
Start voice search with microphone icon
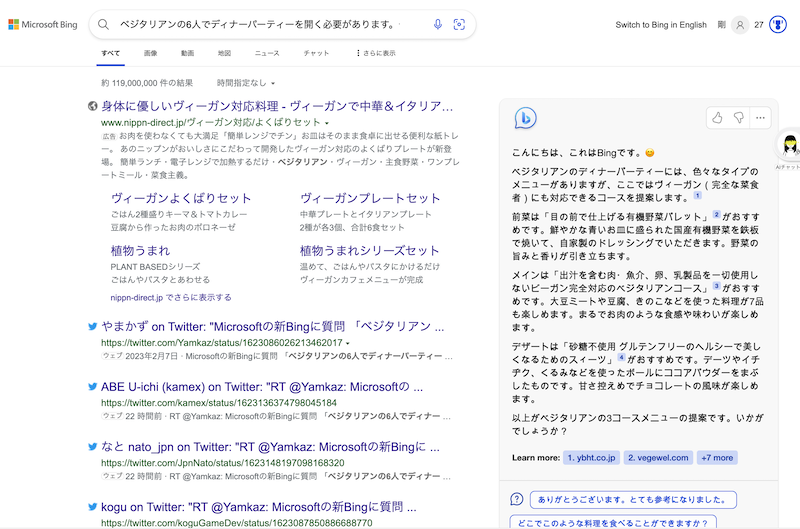pyautogui.click(x=438, y=24)
